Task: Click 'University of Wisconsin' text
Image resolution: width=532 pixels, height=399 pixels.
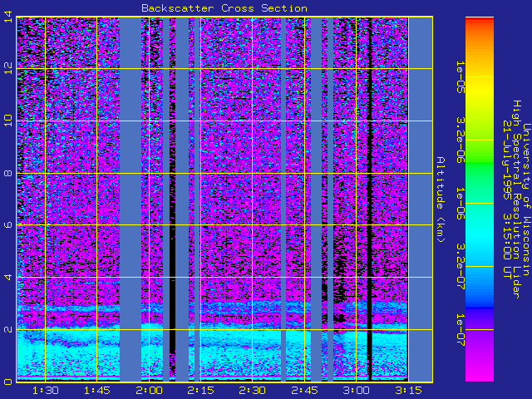Action: [x=526, y=199]
